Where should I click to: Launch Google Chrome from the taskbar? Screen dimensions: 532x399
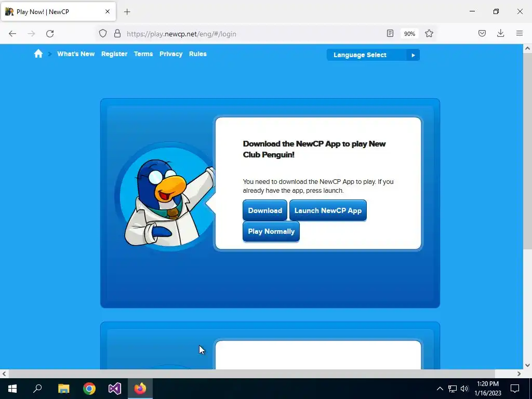89,389
